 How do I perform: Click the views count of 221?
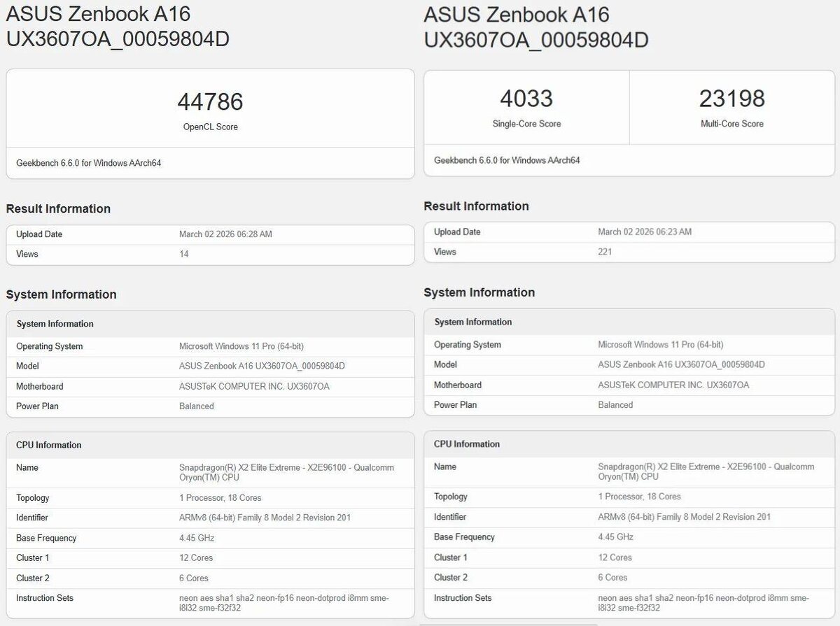pos(605,252)
